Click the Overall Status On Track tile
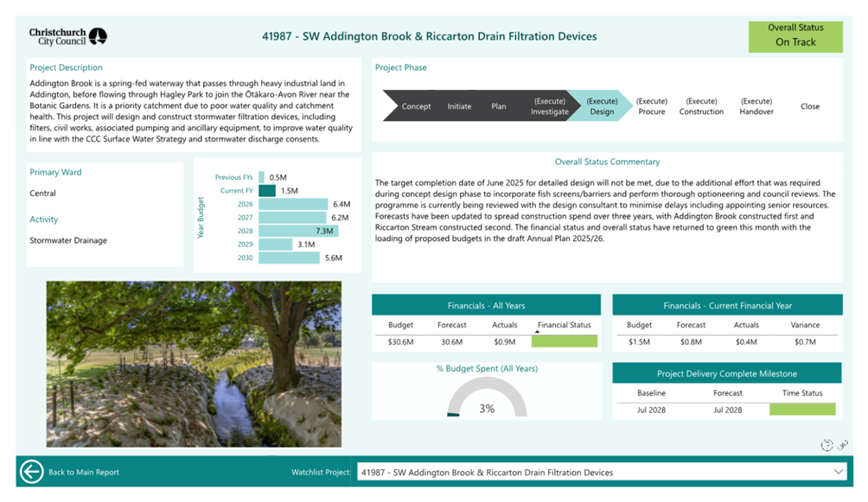This screenshot has height=502, width=868. coord(795,36)
